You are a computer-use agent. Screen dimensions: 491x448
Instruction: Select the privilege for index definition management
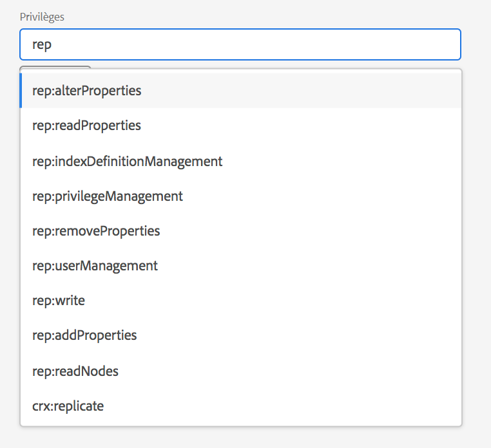127,161
